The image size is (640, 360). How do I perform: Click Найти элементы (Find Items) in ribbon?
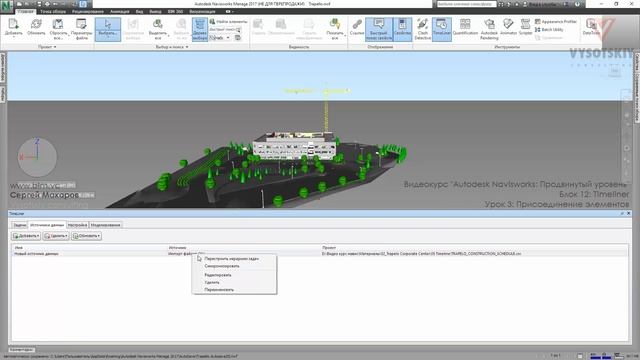click(x=229, y=21)
